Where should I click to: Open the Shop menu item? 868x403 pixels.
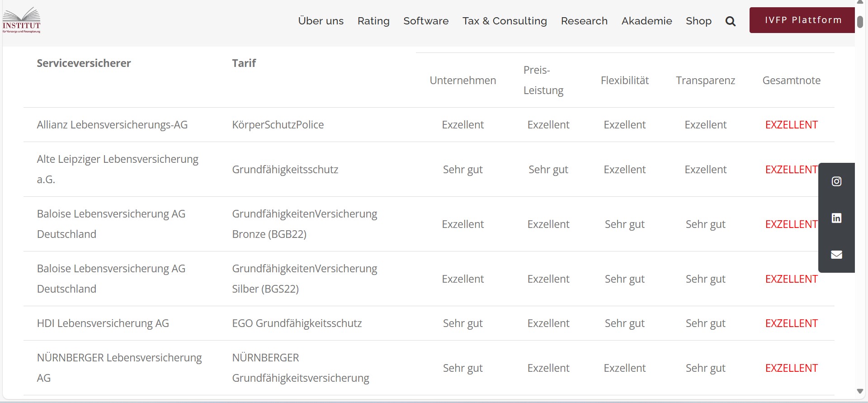click(698, 21)
